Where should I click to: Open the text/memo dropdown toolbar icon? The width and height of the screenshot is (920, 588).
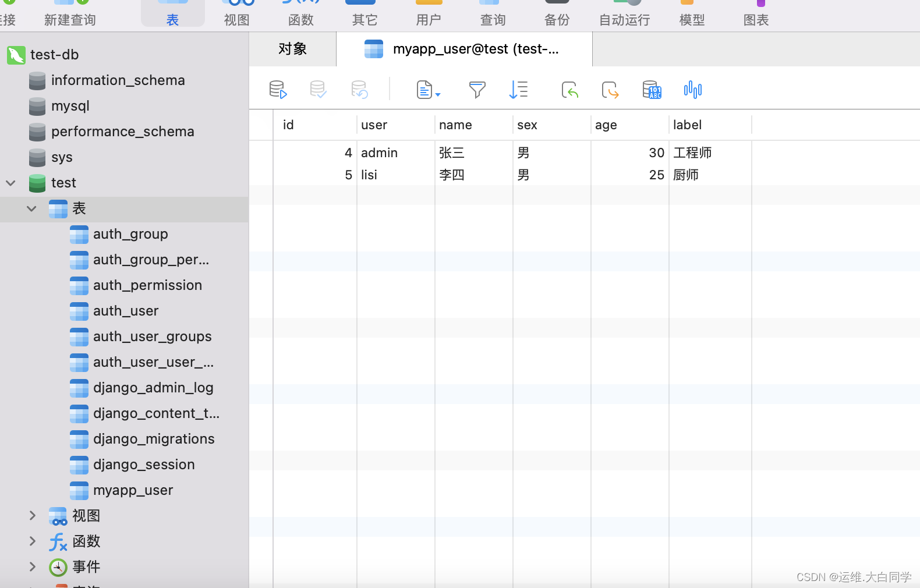[x=429, y=90]
